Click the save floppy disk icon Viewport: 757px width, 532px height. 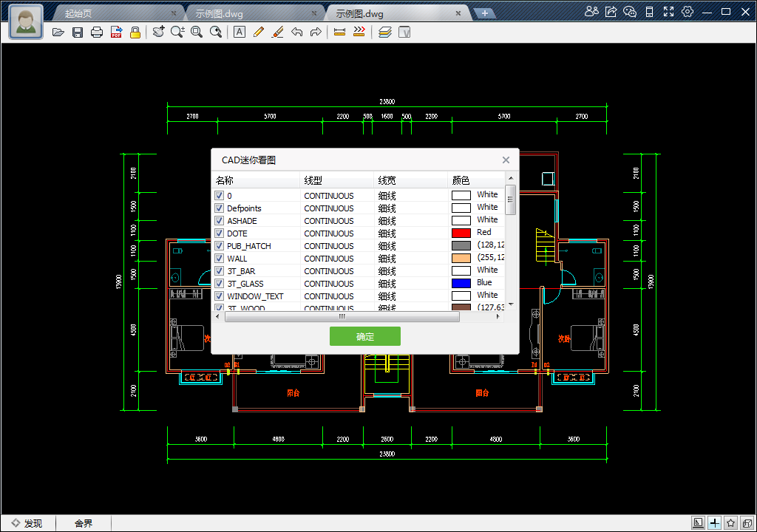pyautogui.click(x=78, y=32)
